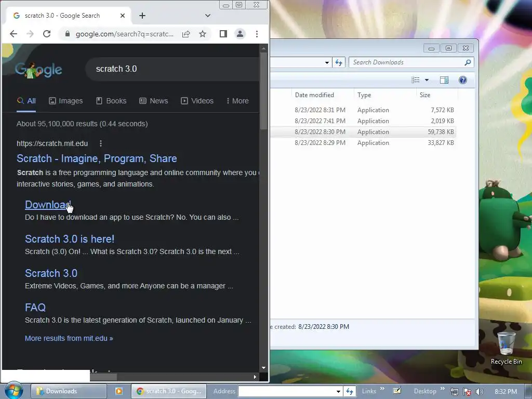Click the Chrome horizontal scrollbar thumb
The width and height of the screenshot is (532, 399).
[103, 377]
